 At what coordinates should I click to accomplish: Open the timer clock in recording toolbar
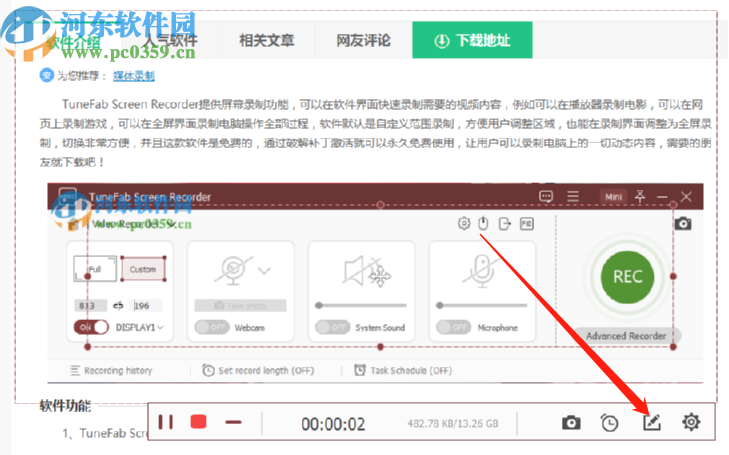[x=609, y=422]
